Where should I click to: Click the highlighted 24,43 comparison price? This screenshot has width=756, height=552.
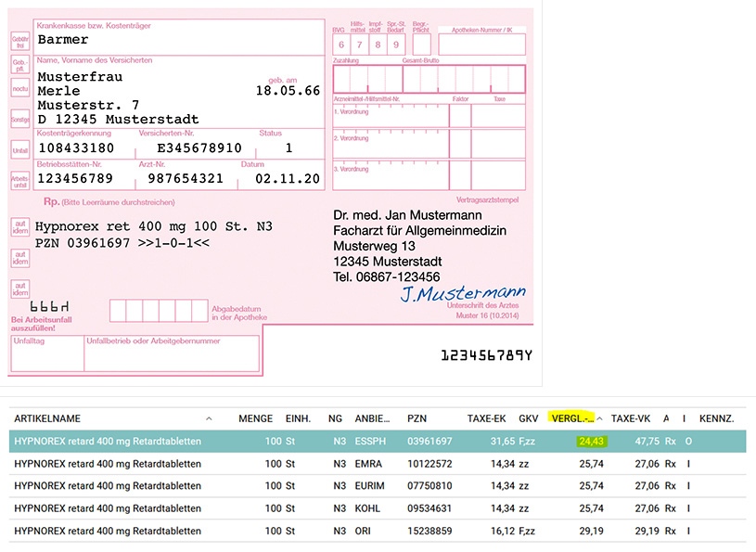[591, 441]
